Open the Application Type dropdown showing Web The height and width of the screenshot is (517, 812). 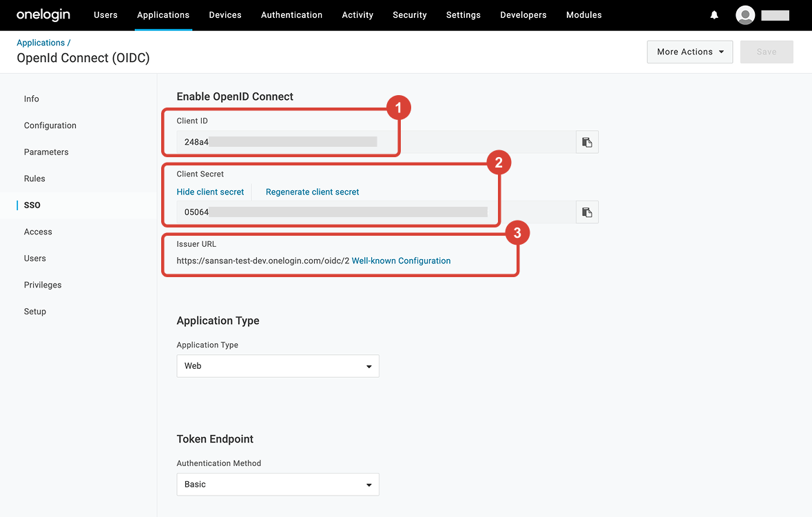click(278, 366)
